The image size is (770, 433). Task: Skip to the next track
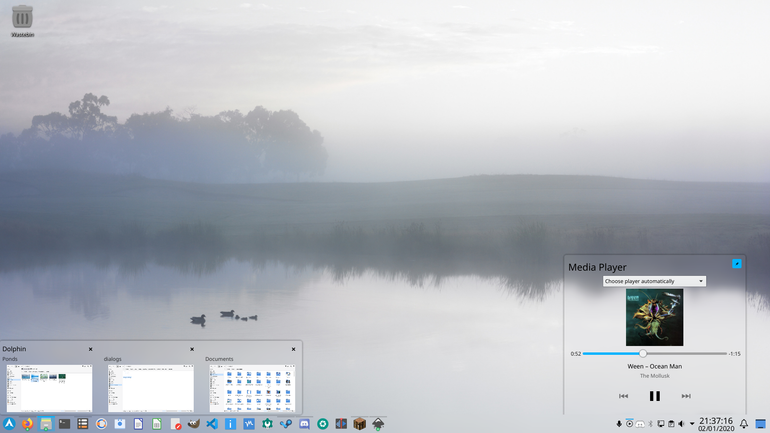pyautogui.click(x=686, y=396)
